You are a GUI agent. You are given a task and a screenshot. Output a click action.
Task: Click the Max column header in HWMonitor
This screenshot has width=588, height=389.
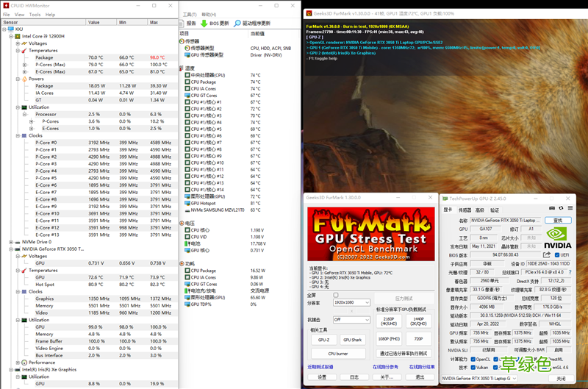click(154, 22)
